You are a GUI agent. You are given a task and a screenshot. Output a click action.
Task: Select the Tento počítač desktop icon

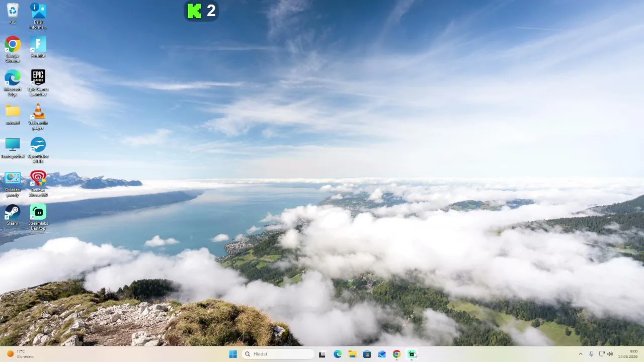tap(13, 148)
